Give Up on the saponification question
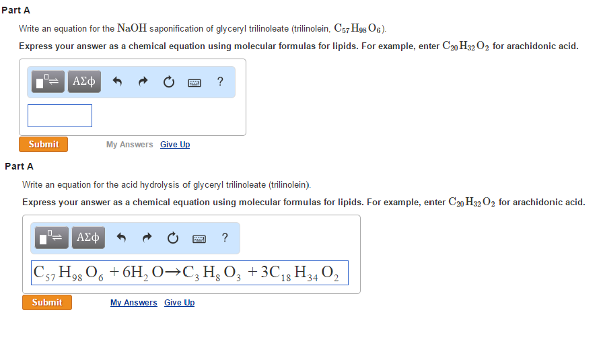 (175, 145)
